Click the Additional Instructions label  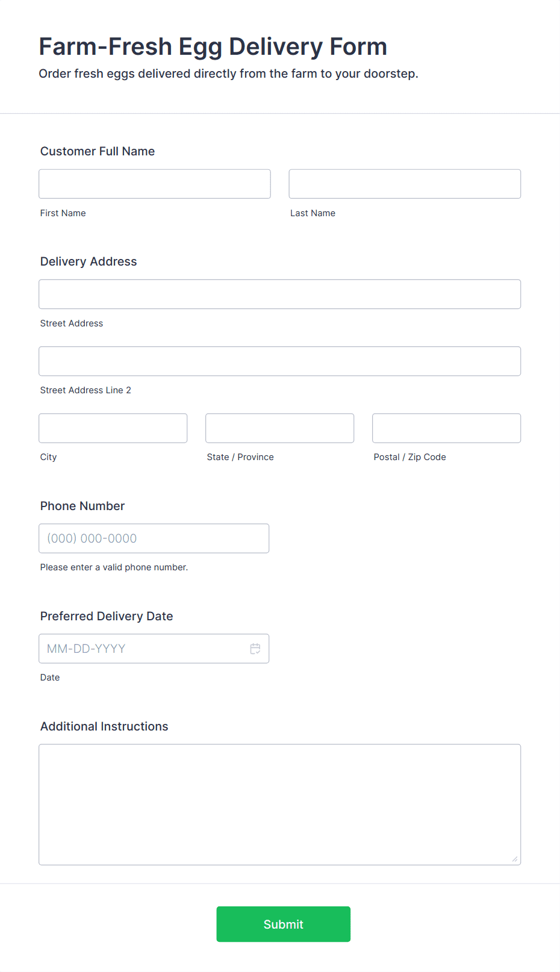[104, 726]
